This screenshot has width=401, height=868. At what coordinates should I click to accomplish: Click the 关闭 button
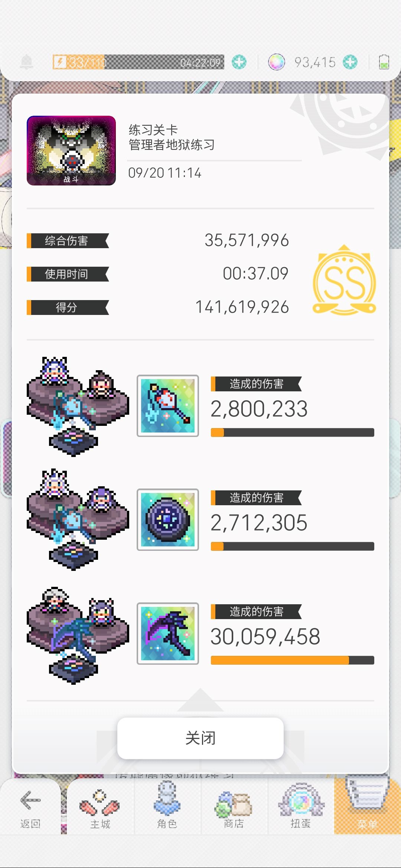click(200, 738)
